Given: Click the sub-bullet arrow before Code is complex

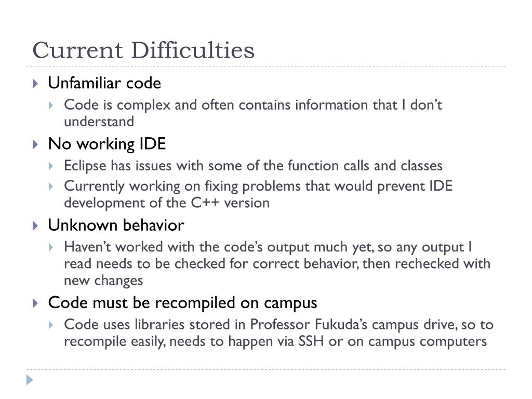Looking at the screenshot, I should coord(51,105).
